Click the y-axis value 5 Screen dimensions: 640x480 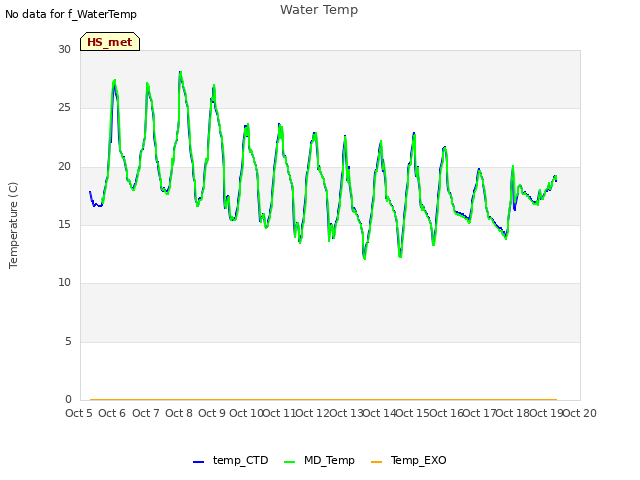(x=68, y=341)
